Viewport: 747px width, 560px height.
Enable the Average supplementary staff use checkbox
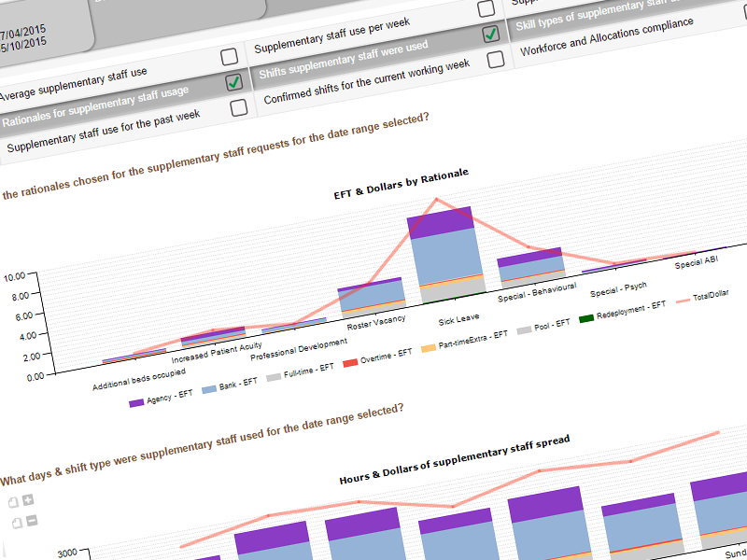coord(229,57)
